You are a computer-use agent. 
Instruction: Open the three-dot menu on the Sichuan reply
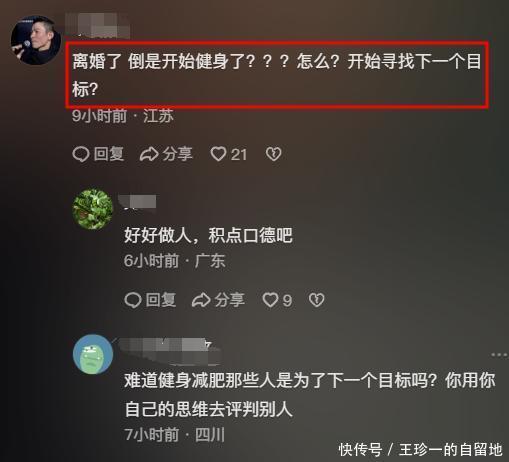(499, 355)
